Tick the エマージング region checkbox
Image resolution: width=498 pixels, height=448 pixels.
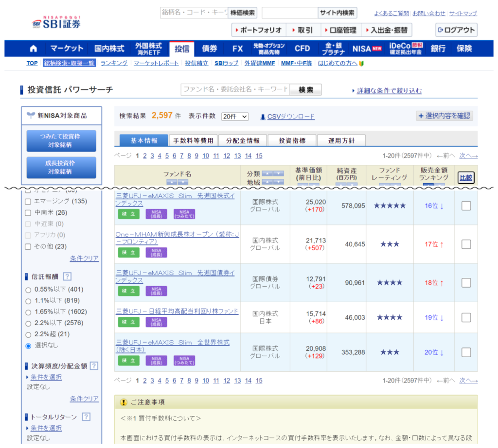[28, 201]
